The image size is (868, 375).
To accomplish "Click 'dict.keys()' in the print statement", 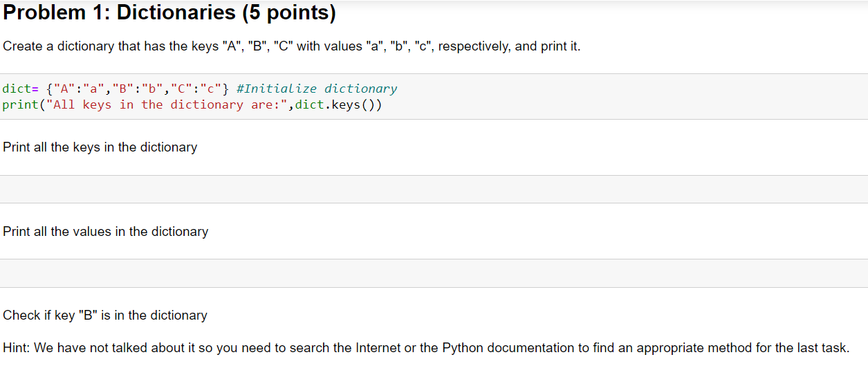I will click(338, 105).
